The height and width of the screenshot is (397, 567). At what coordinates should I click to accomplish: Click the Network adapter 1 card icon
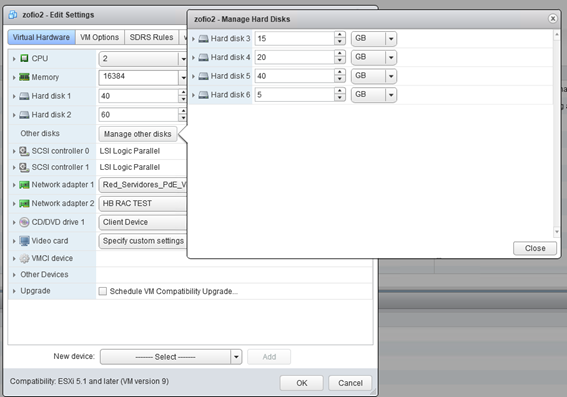pyautogui.click(x=24, y=185)
